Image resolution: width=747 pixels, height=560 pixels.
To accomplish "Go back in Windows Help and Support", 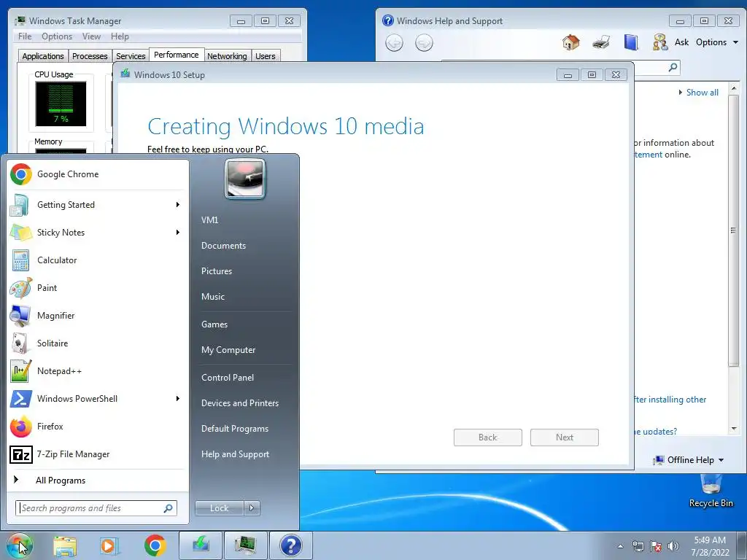I will point(394,43).
